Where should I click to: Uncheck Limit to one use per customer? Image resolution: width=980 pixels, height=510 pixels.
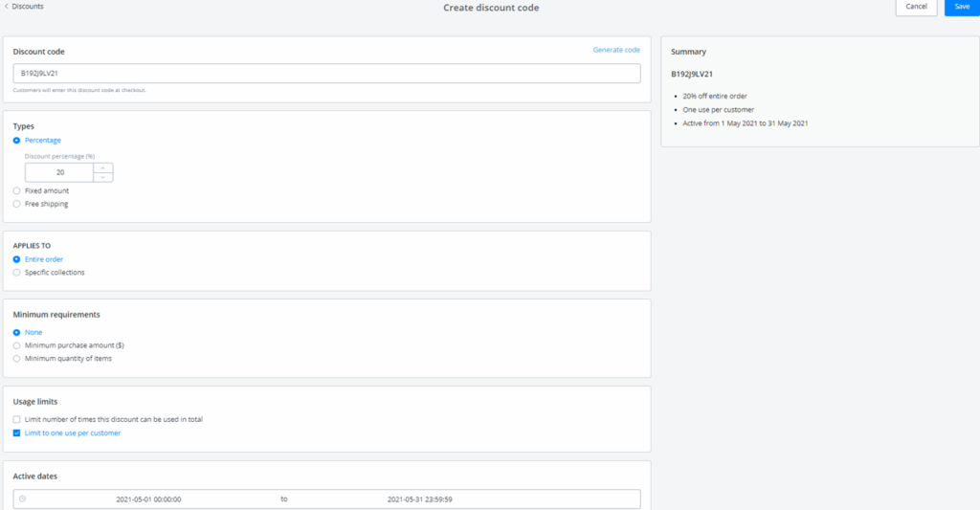(17, 432)
